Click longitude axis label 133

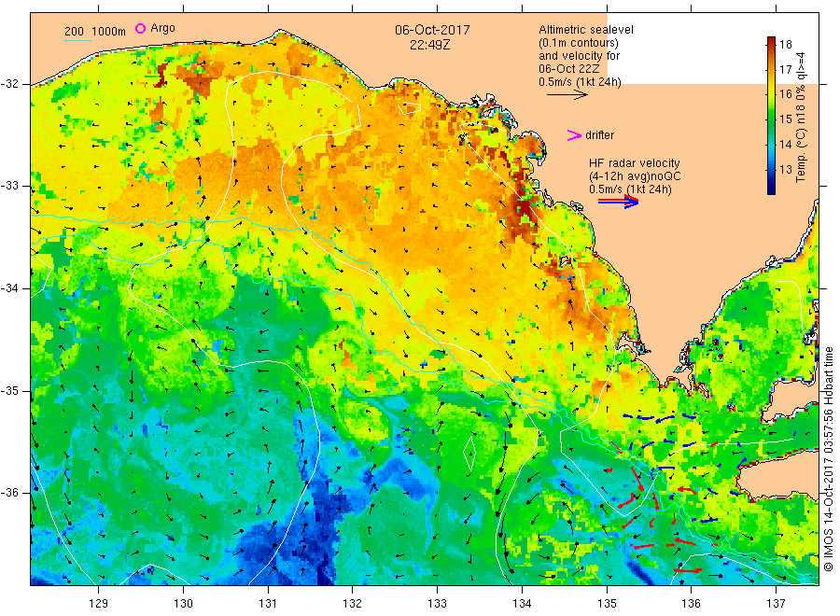tap(437, 604)
